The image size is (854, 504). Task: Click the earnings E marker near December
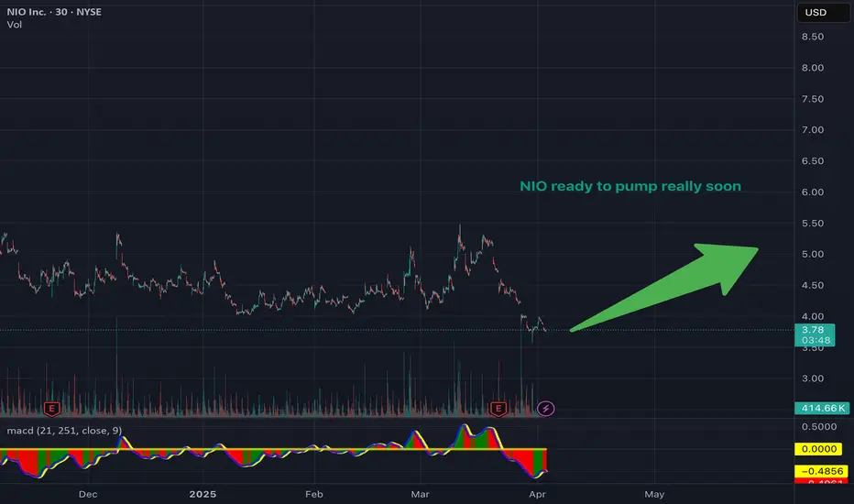(51, 408)
